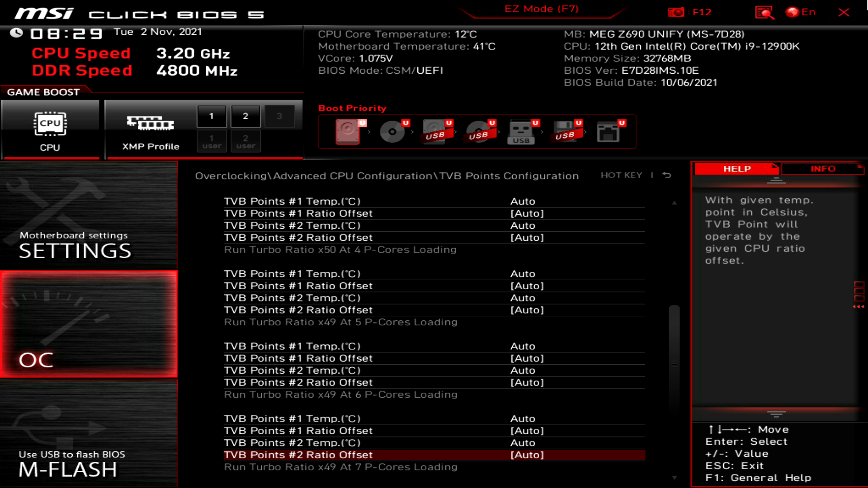Click the GAME BOOST icon
This screenshot has width=868, height=488.
(x=49, y=127)
